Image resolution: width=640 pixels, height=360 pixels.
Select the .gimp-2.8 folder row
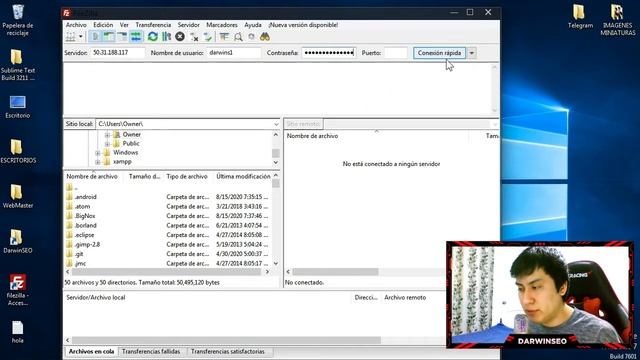[167, 244]
